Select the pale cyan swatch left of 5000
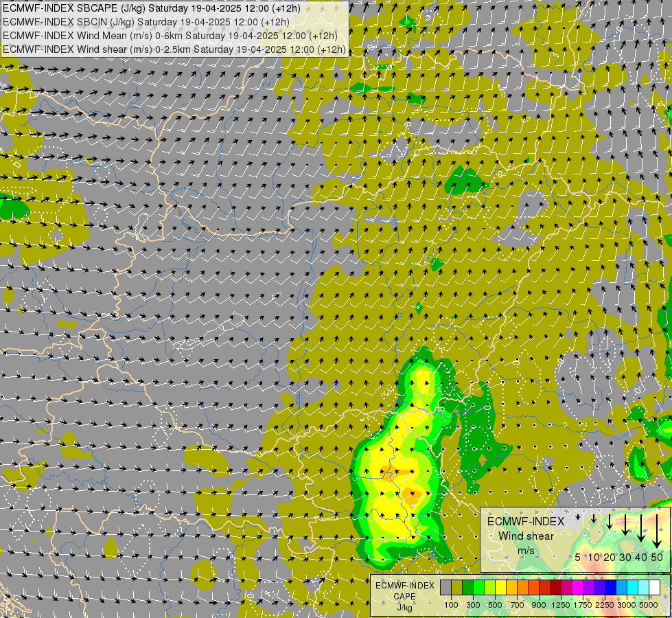Screen dimensions: 672x618 point(644,588)
